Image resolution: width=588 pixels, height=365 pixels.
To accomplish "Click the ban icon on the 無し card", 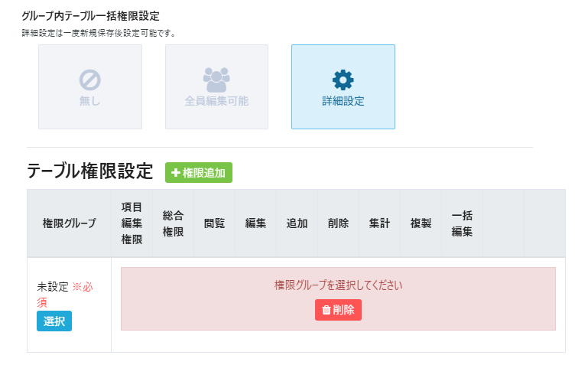I will coord(90,79).
